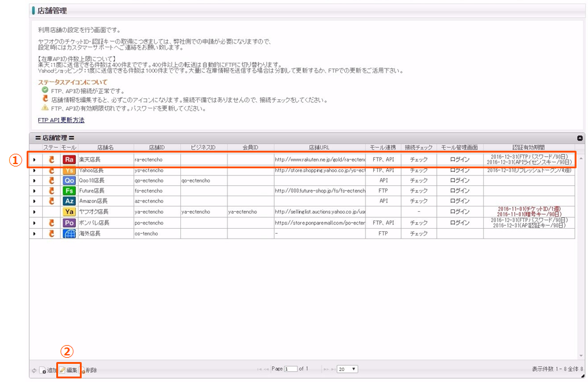
Task: Click ログイン in the Yahoo店長 row
Action: click(x=460, y=170)
